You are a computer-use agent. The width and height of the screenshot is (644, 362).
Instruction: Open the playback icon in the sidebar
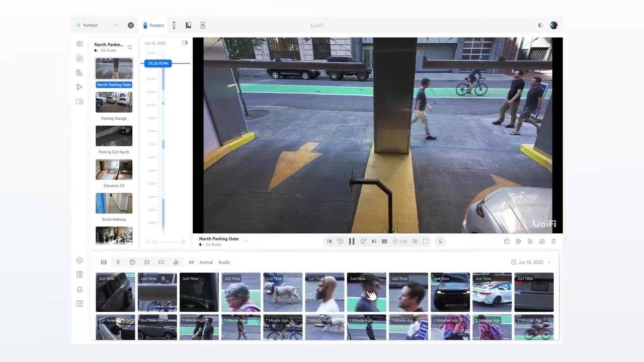point(79,87)
